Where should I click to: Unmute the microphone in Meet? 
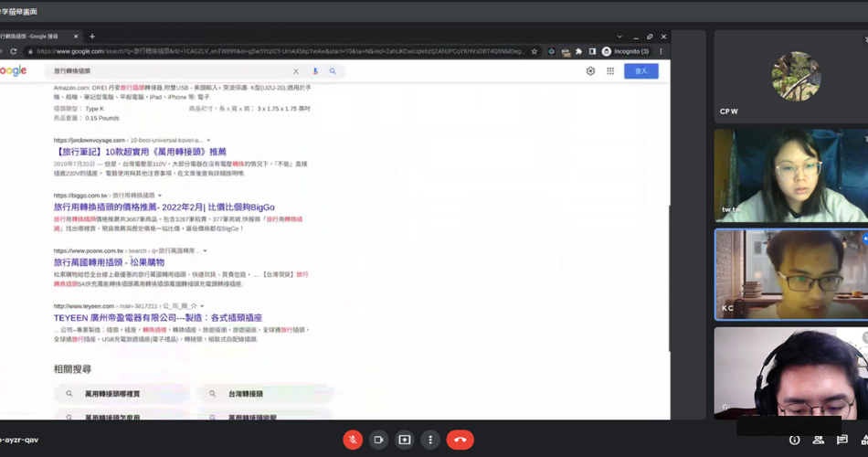tap(353, 440)
